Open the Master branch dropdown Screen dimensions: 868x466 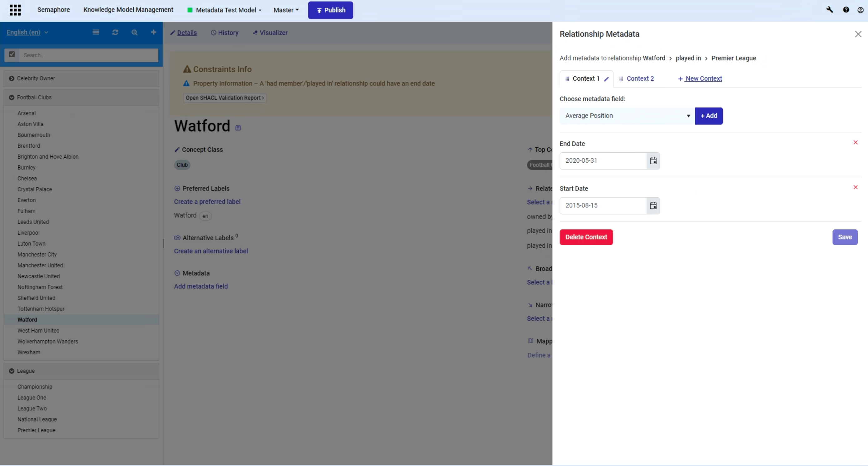coord(286,10)
